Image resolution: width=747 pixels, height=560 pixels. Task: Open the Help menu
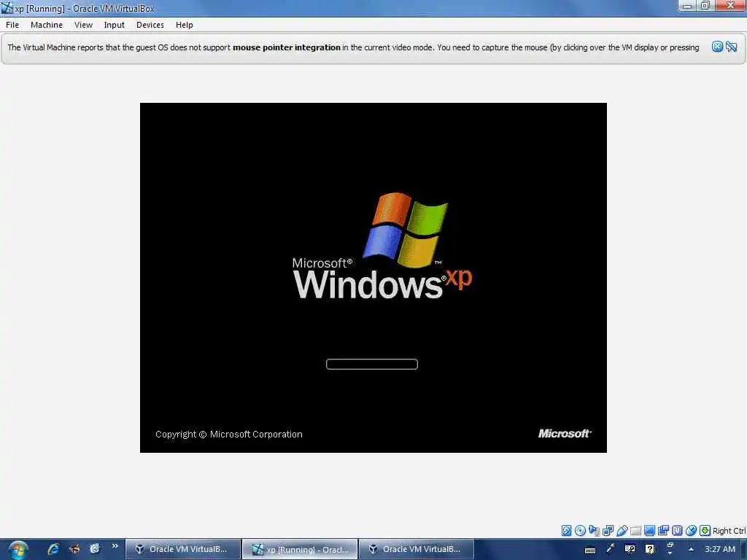(x=185, y=25)
